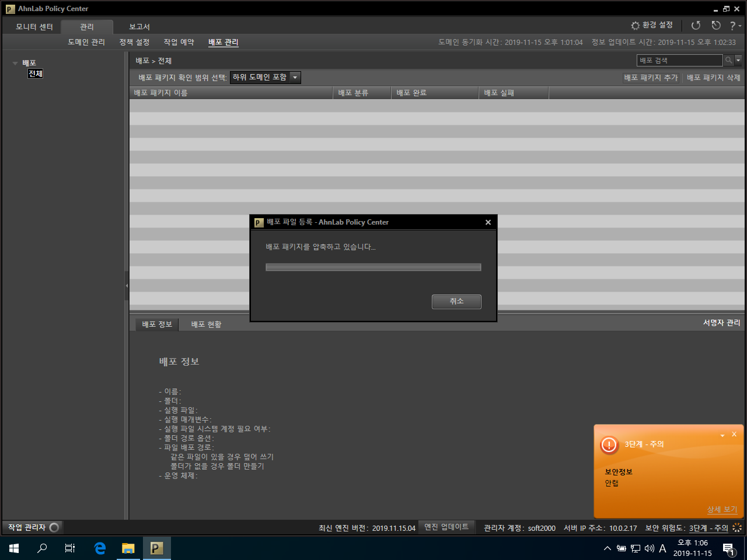Collapse the left panel splitter handle
Viewport: 747px width, 560px height.
[x=127, y=285]
